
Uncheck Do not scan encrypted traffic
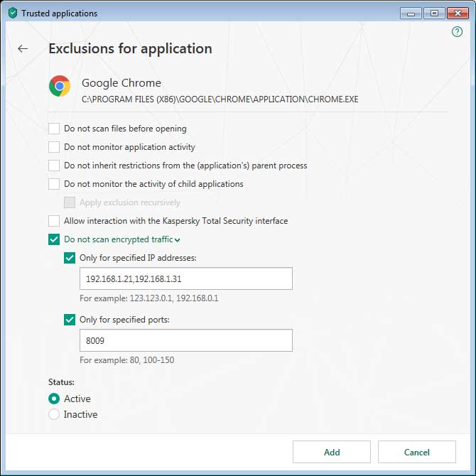pyautogui.click(x=54, y=239)
